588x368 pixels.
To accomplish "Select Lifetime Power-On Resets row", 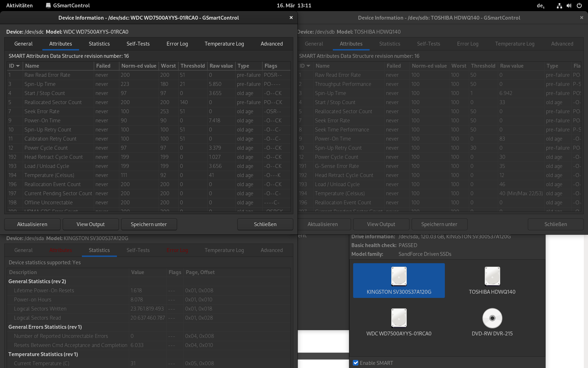I will pyautogui.click(x=149, y=291).
